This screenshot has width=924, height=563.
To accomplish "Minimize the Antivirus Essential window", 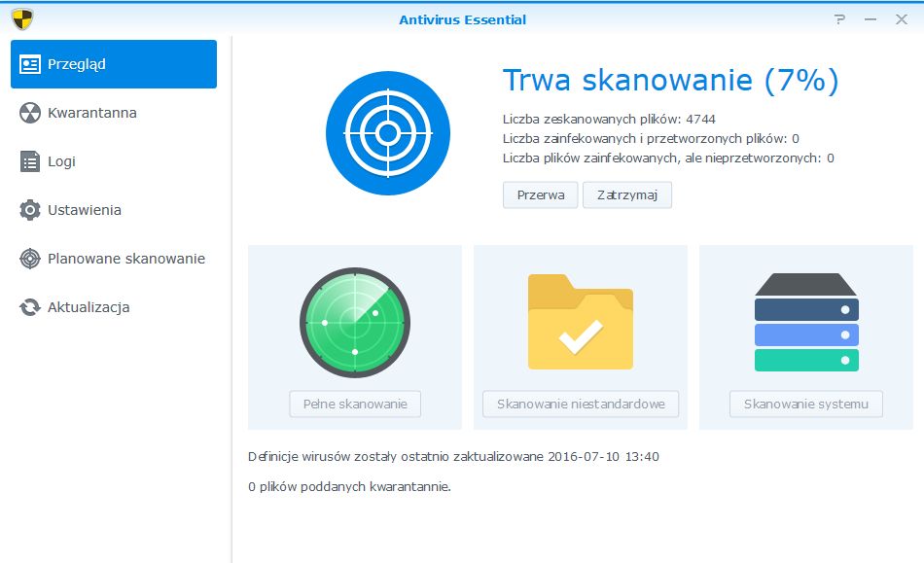I will pos(871,19).
